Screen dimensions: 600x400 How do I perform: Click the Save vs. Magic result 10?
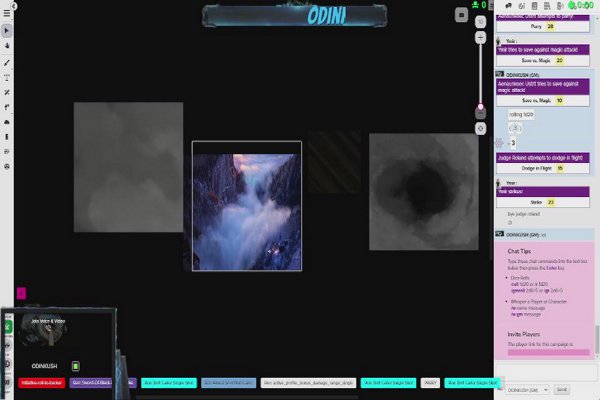pos(559,101)
